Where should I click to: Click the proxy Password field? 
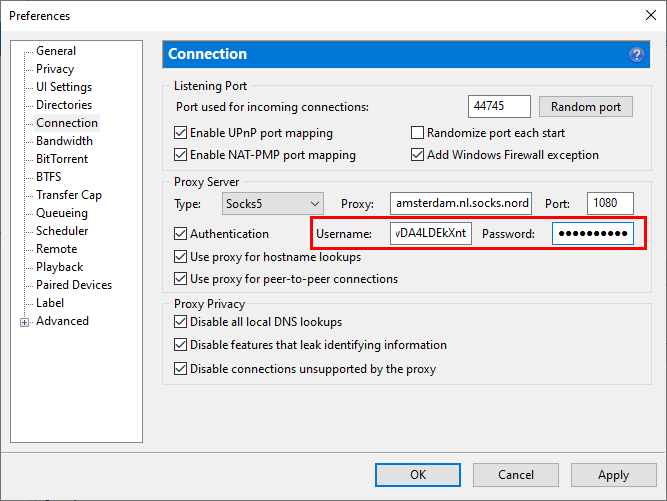[x=592, y=234]
